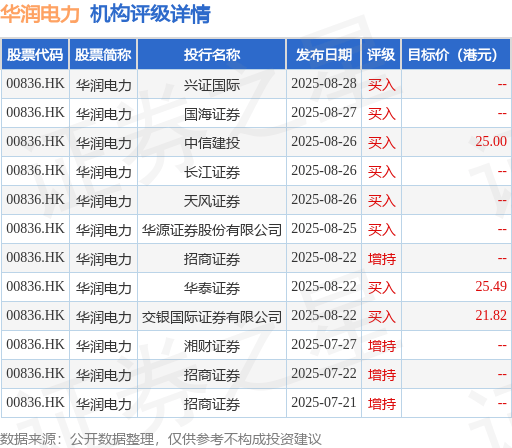Screen dimensions: 512x448
Task: Click target price 21.82
Action: [491, 315]
